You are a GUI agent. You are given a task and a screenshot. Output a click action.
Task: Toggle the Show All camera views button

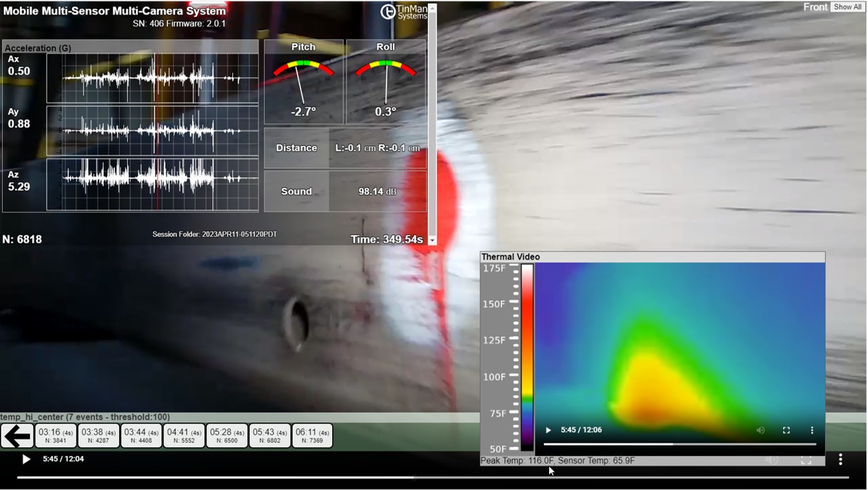[847, 7]
